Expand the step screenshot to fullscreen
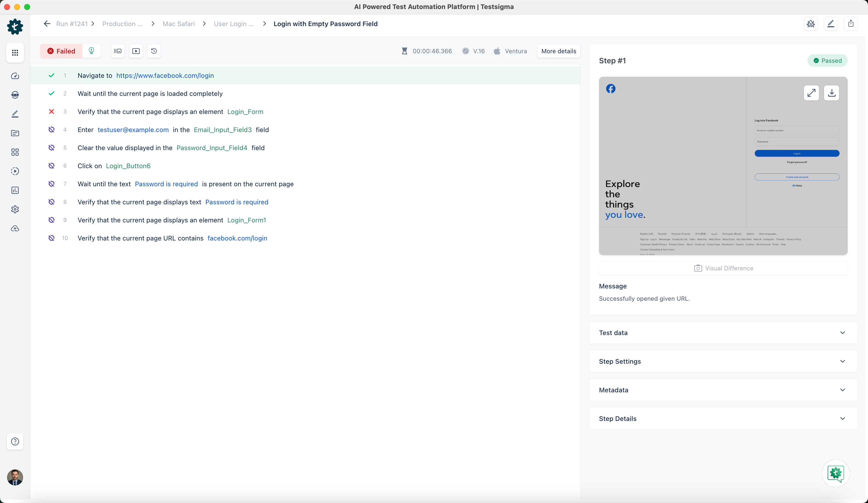868x503 pixels. click(811, 93)
